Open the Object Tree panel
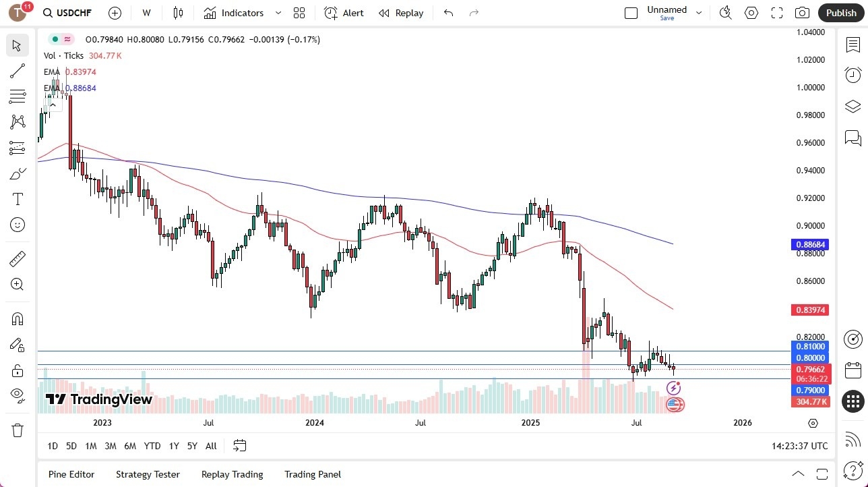 852,106
